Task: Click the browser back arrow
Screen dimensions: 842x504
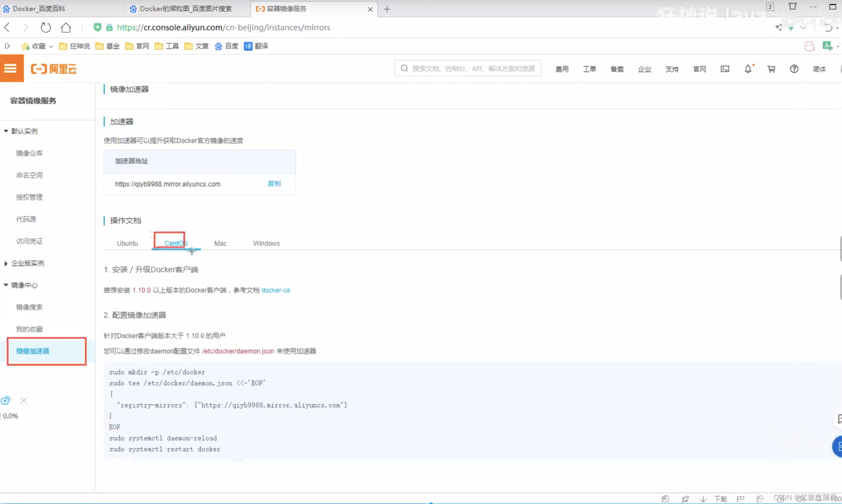Action: pos(7,27)
